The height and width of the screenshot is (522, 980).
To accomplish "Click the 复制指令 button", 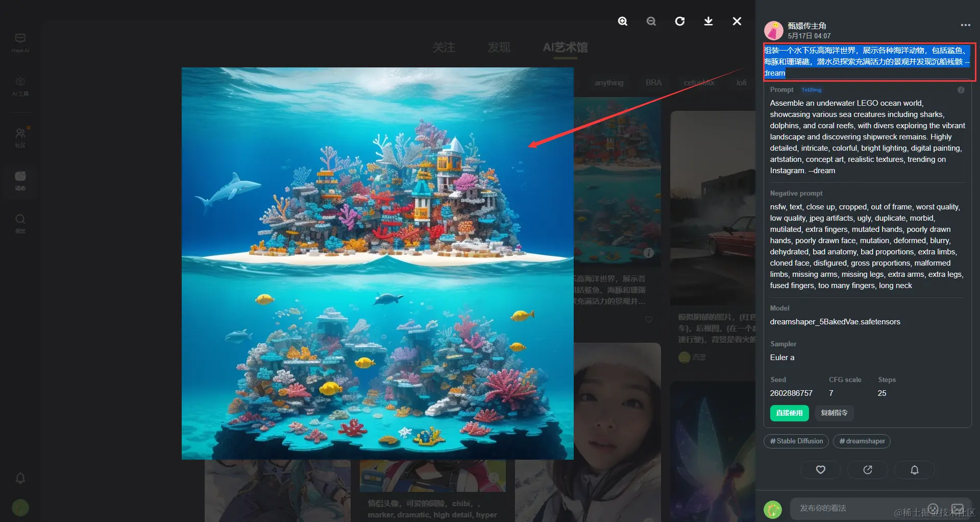I will point(834,413).
